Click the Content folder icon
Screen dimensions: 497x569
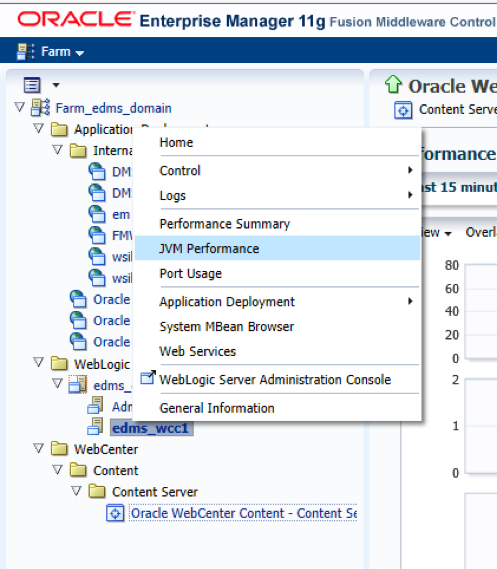(78, 470)
